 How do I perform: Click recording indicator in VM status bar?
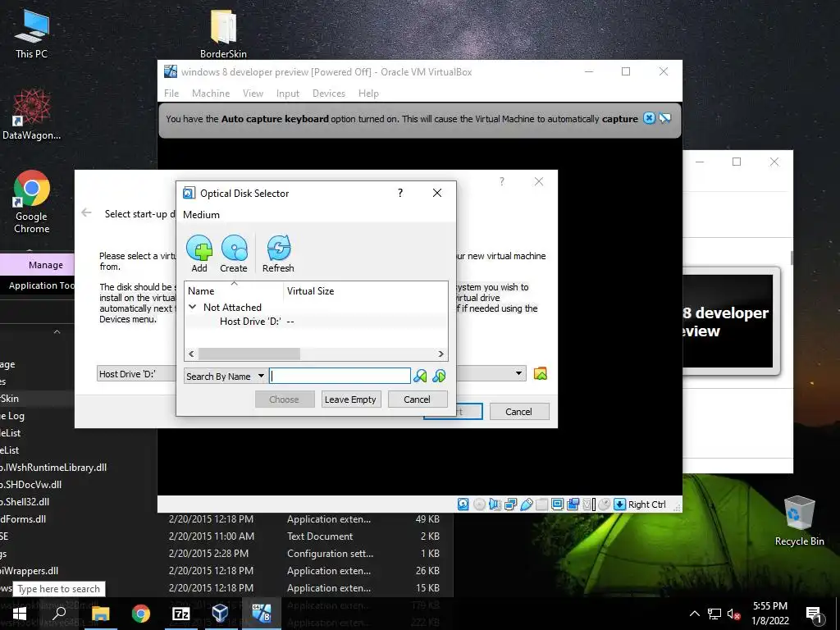(573, 504)
